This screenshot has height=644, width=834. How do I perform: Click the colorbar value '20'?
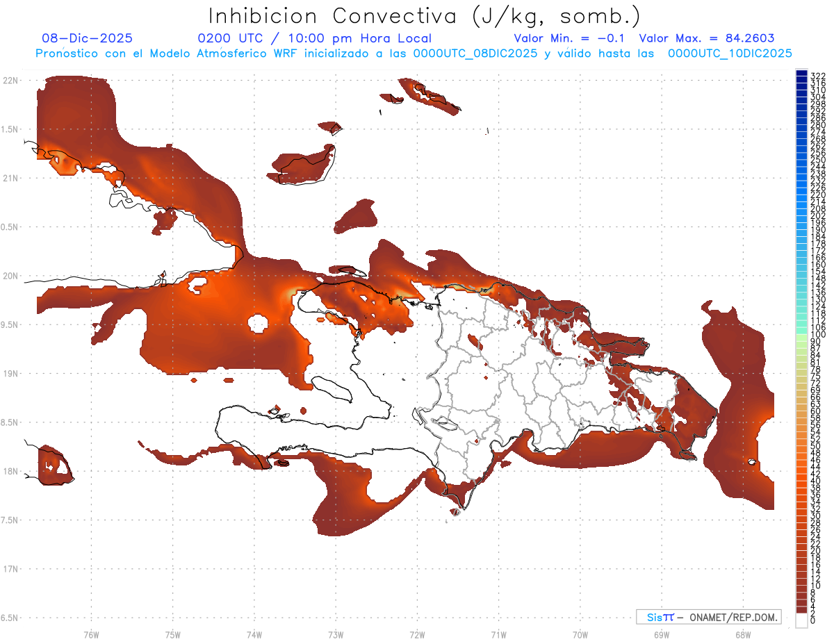[x=816, y=550]
